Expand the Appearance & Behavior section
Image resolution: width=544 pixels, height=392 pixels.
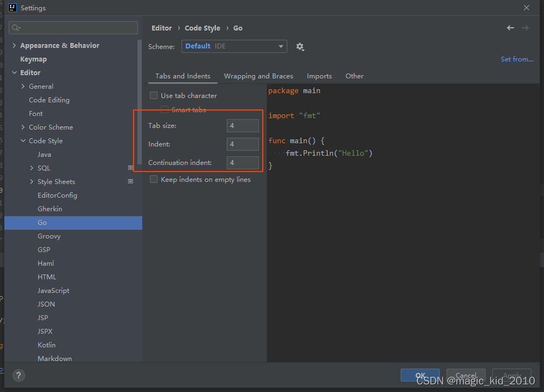coord(14,45)
